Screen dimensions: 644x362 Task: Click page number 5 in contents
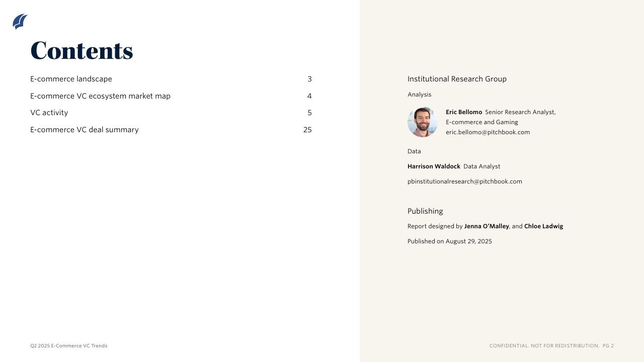coord(309,113)
